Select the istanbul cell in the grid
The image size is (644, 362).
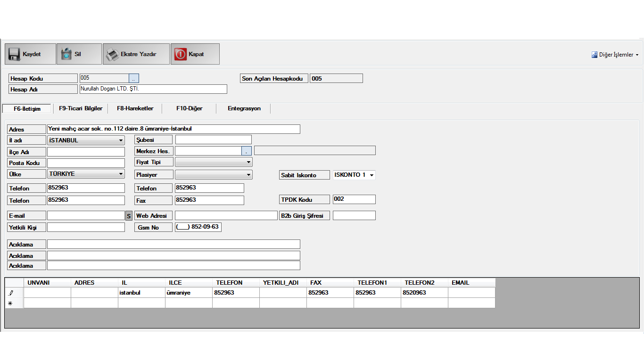pos(141,293)
